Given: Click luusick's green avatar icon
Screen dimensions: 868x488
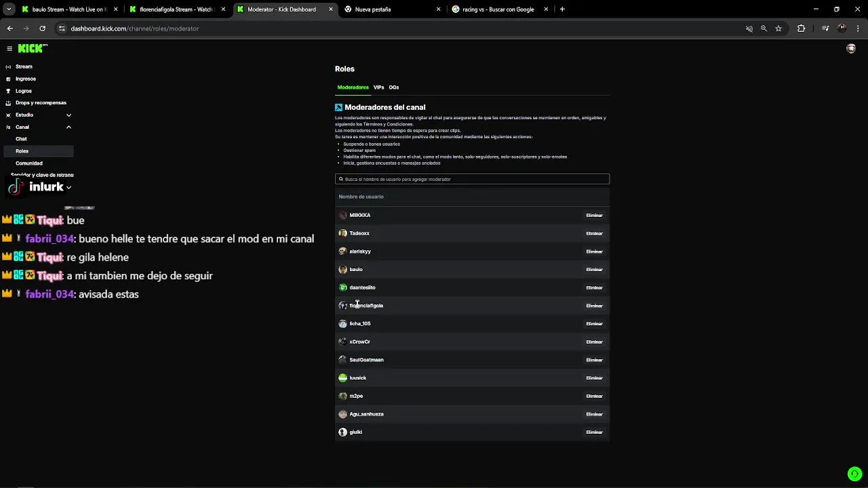Looking at the screenshot, I should point(342,378).
